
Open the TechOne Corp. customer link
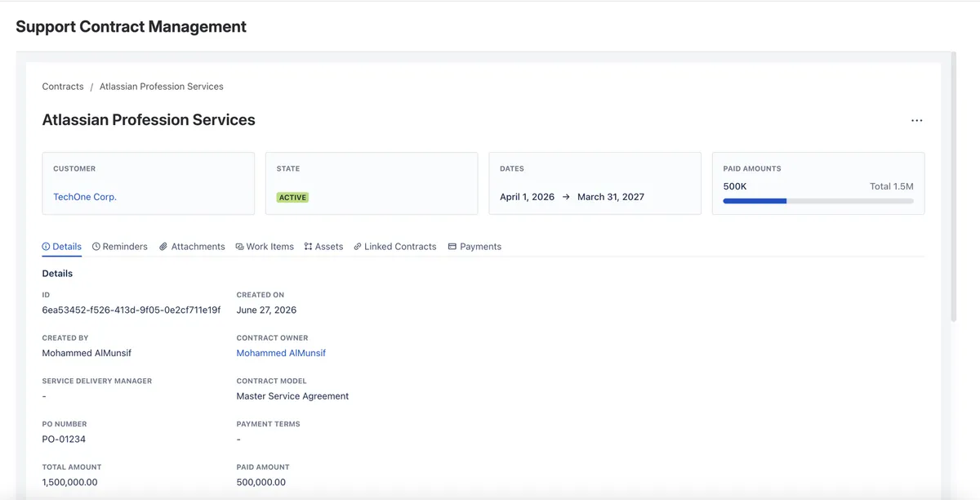pos(85,197)
